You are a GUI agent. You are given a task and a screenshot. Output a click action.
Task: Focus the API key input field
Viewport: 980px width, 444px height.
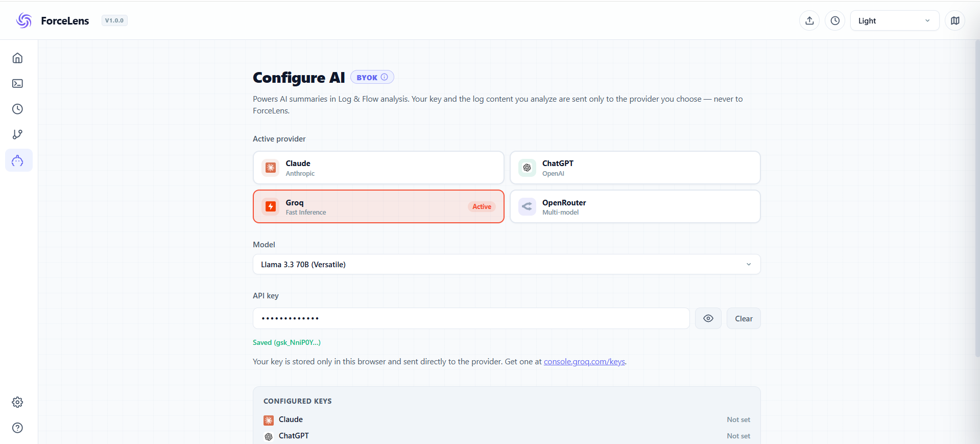[471, 318]
